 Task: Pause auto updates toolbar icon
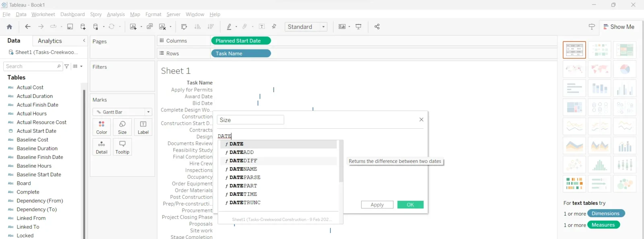click(x=96, y=27)
